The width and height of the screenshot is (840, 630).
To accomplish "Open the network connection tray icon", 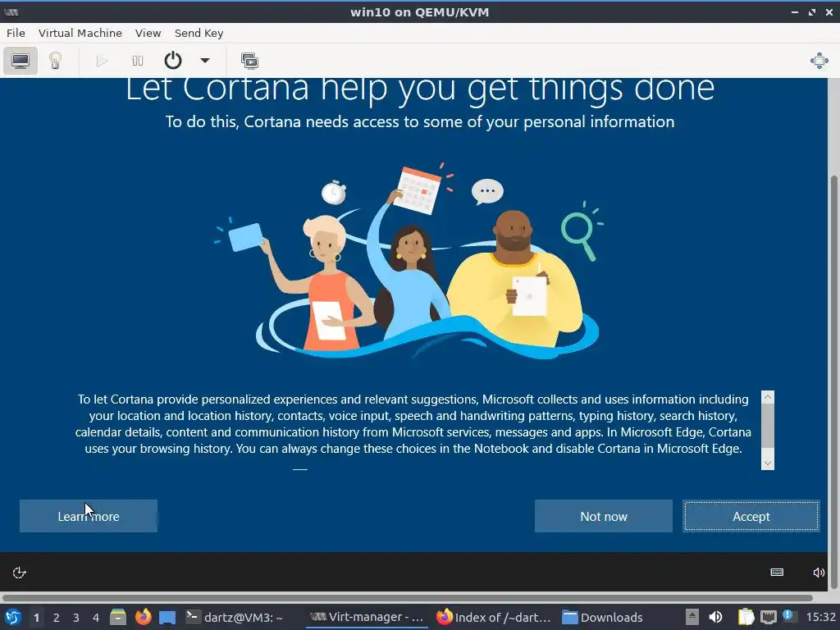I will [768, 617].
